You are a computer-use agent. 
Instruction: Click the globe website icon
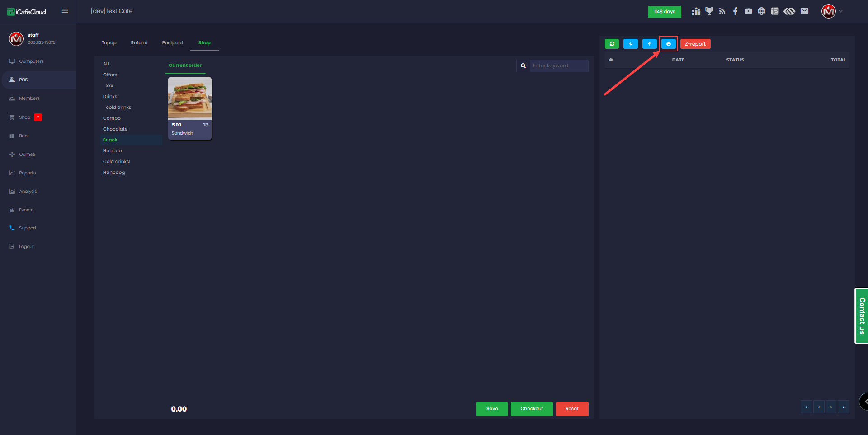(x=762, y=11)
